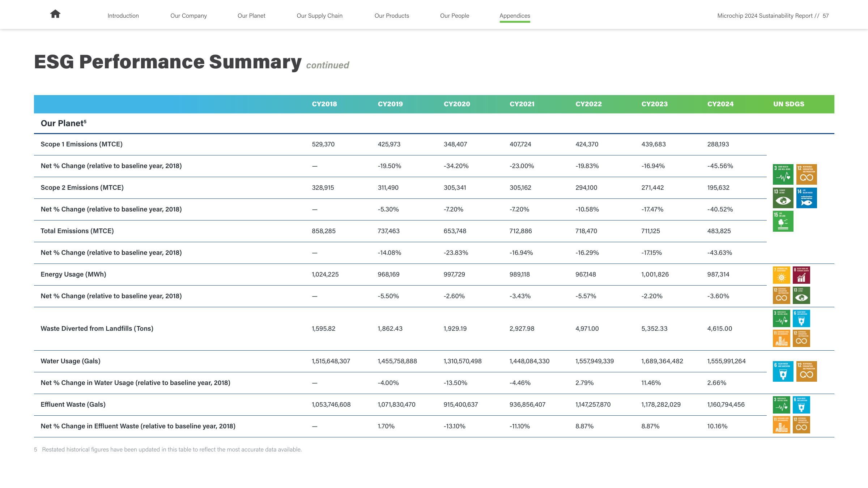Click the CY2024 column header

tap(720, 104)
